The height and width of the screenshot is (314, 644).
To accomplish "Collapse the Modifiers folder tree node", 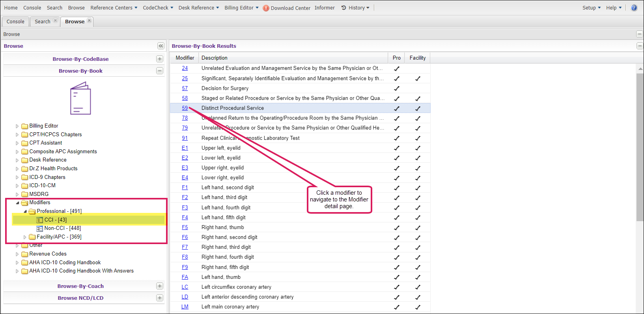I will (17, 203).
